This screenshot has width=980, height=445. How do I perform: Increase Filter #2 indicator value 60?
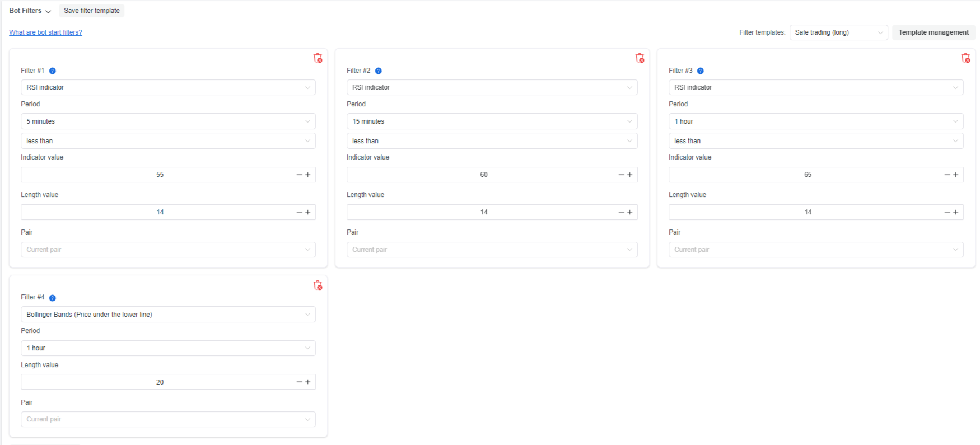(x=630, y=175)
